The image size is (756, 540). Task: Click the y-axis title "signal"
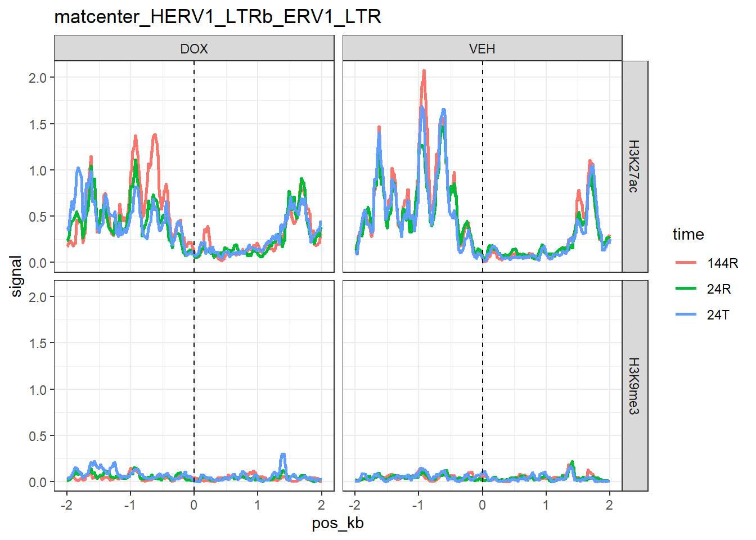pyautogui.click(x=16, y=276)
